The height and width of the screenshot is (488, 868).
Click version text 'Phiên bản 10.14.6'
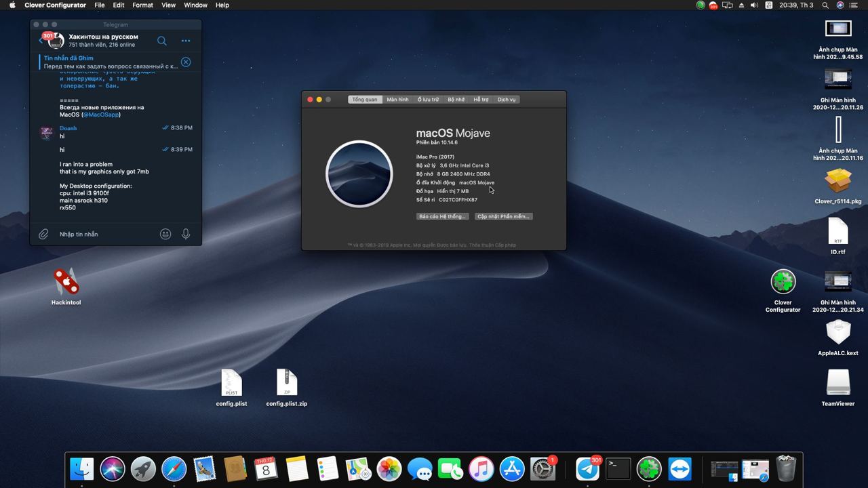pos(437,142)
